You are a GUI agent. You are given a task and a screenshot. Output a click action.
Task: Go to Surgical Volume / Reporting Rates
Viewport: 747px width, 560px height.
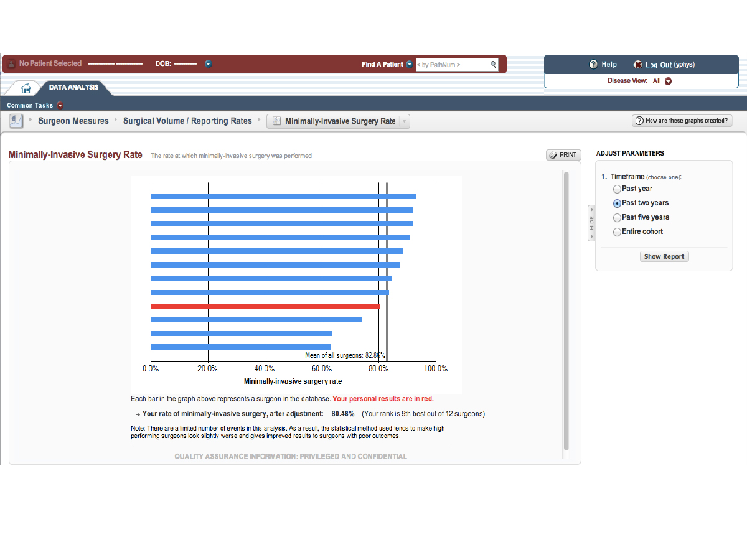(187, 121)
